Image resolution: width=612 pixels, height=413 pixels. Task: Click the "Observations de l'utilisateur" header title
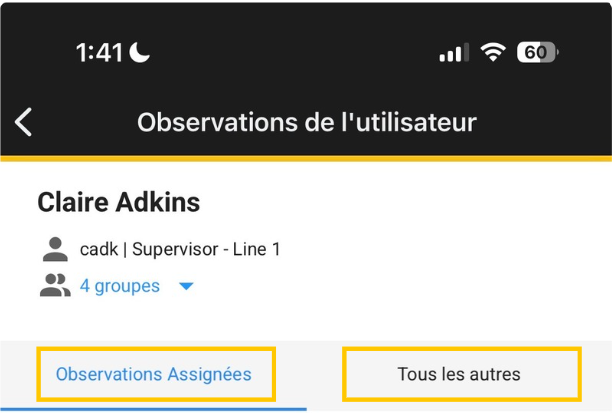click(307, 122)
